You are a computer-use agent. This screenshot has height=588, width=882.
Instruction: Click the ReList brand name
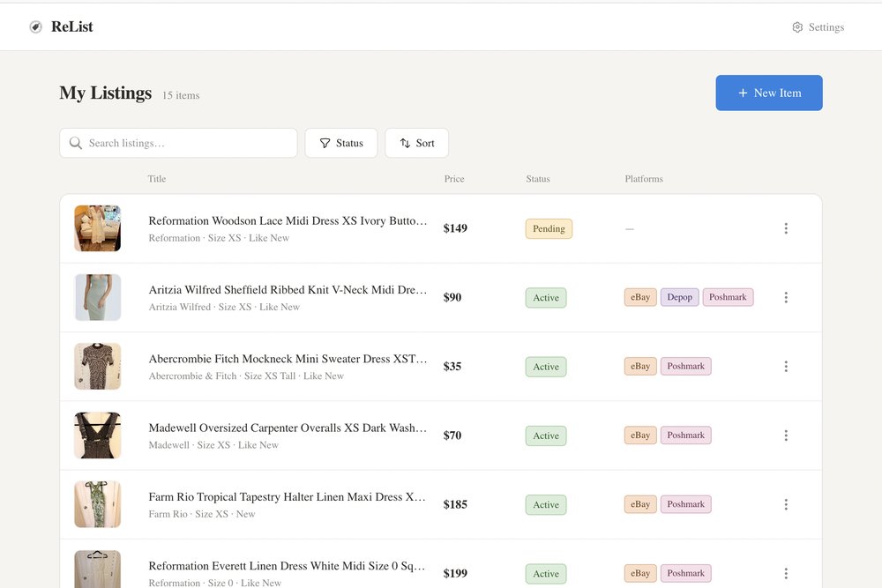[x=72, y=26]
